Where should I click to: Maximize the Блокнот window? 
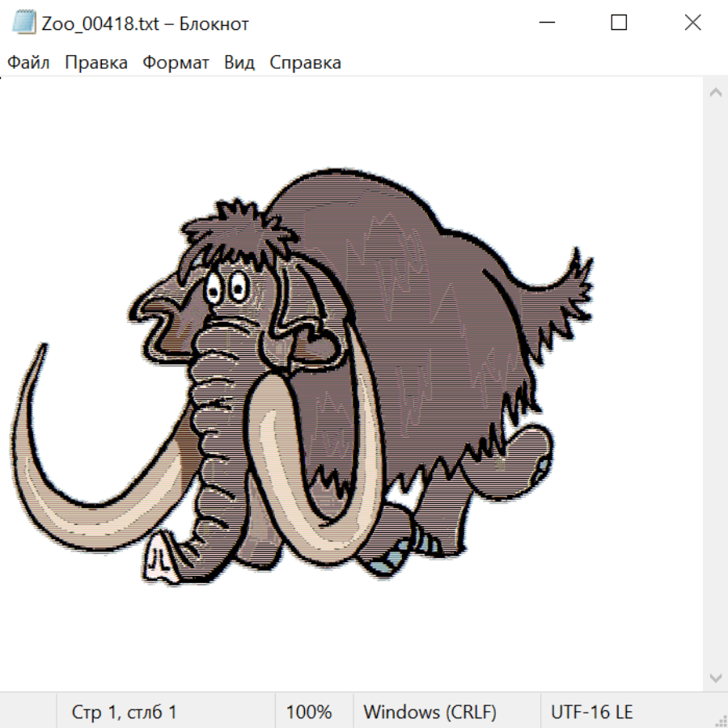[x=619, y=23]
